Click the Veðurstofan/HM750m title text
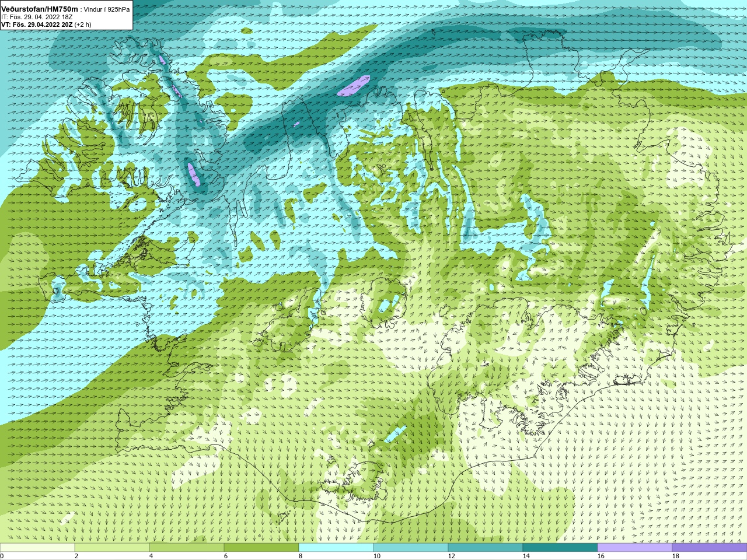Image resolution: width=747 pixels, height=560 pixels. click(39, 9)
